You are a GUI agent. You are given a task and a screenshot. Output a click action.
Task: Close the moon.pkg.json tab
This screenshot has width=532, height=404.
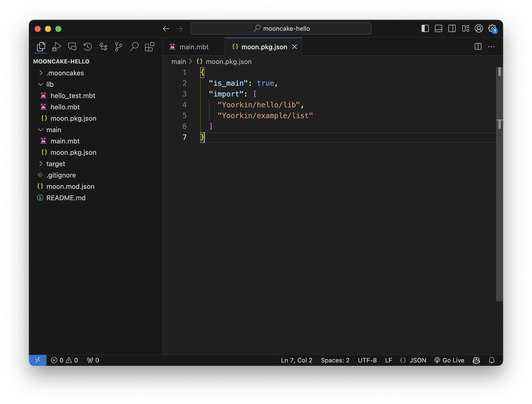tap(295, 47)
